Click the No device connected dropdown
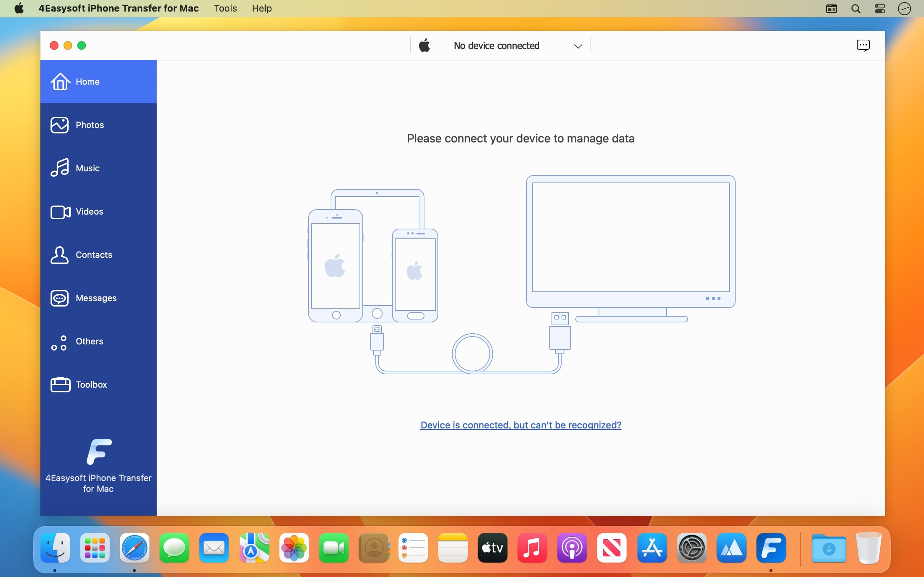 [496, 46]
